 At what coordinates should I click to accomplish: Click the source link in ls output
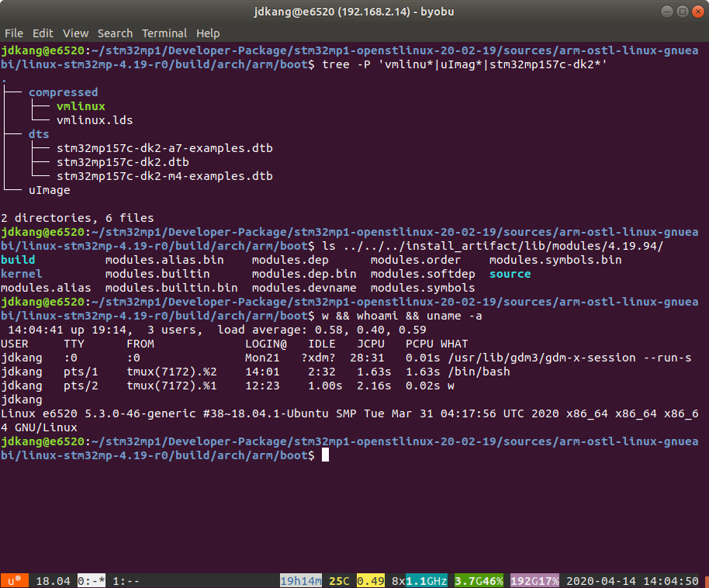(x=510, y=274)
